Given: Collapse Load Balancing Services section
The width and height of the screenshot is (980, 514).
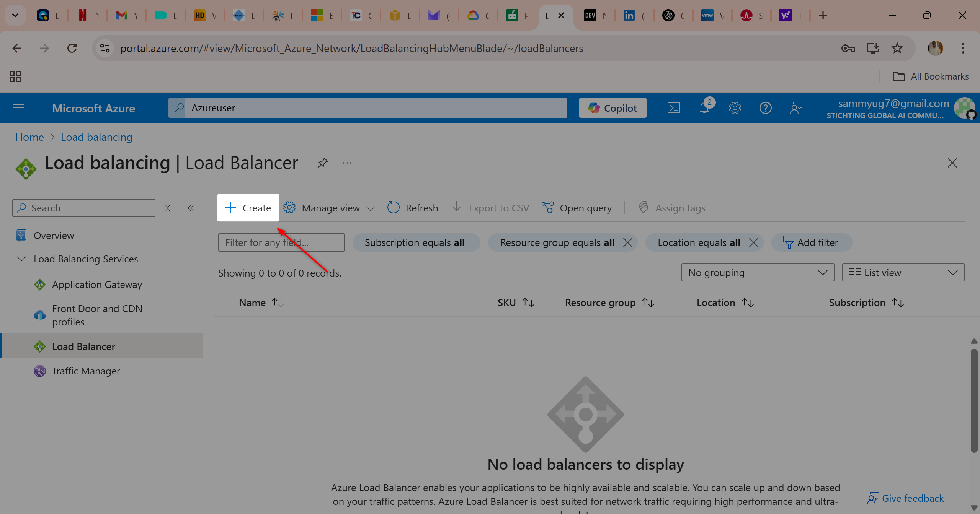Looking at the screenshot, I should coord(22,259).
